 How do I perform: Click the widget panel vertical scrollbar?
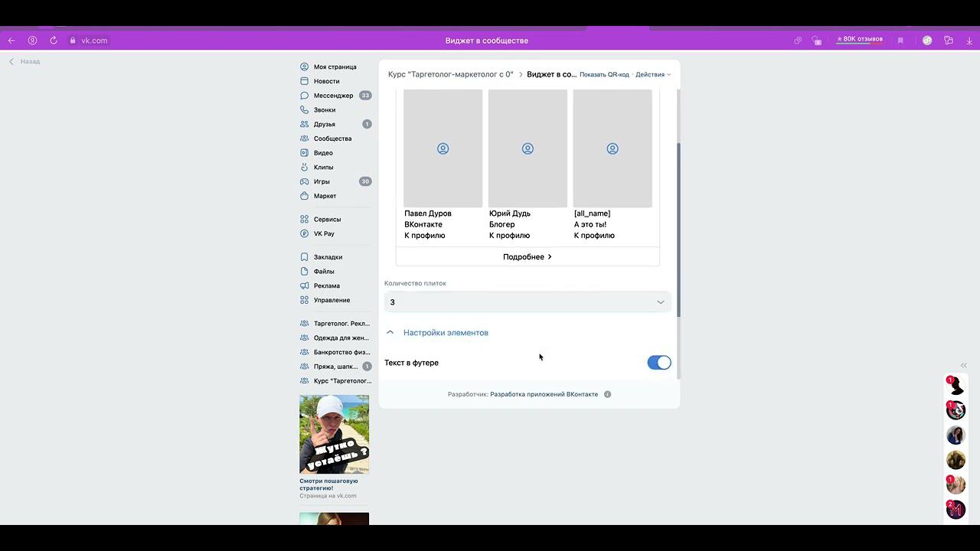(678, 230)
